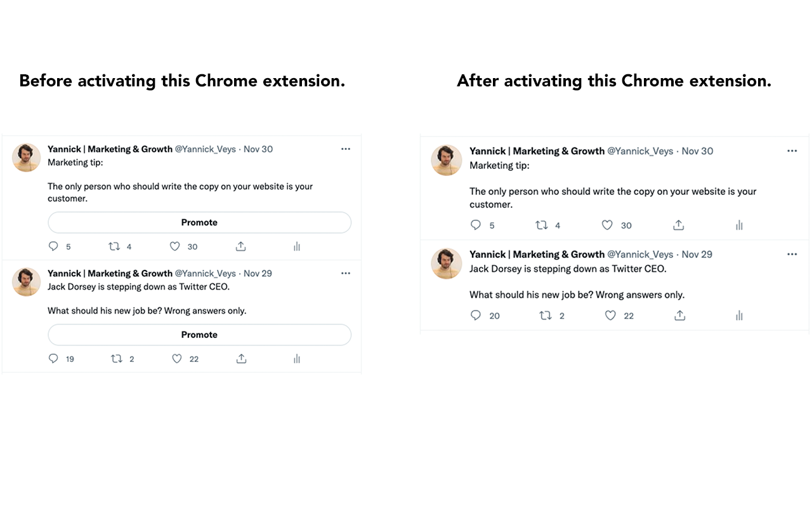The height and width of the screenshot is (508, 812).
Task: View analytics icon under the Marketing tip tweet
Action: pyautogui.click(x=296, y=246)
